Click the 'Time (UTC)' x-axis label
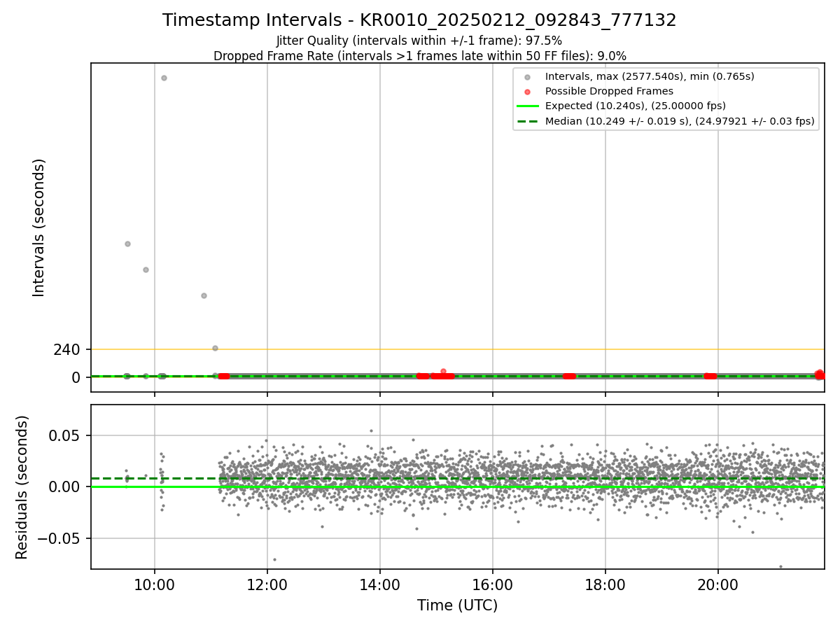 click(x=457, y=605)
